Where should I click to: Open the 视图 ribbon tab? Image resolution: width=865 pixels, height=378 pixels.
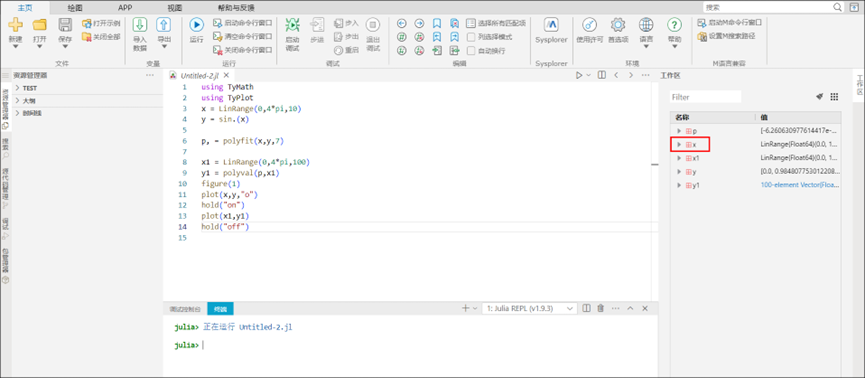pos(175,8)
